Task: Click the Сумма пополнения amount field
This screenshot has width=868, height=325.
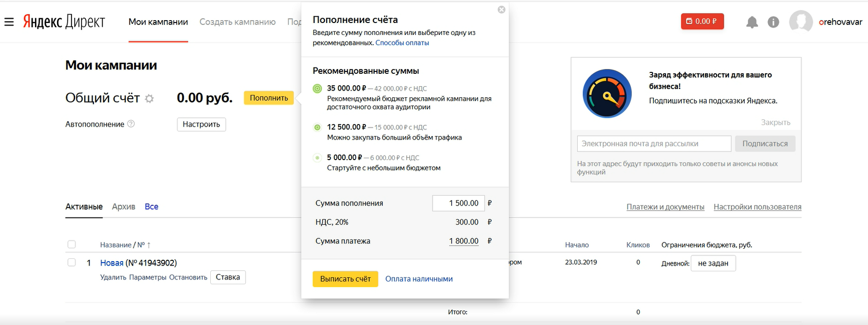Action: pos(458,203)
